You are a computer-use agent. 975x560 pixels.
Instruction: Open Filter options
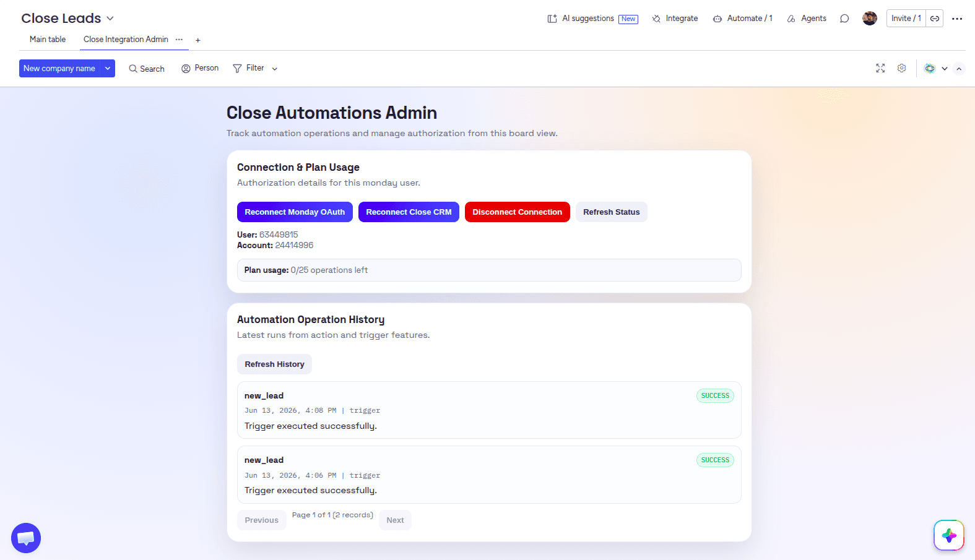point(249,68)
